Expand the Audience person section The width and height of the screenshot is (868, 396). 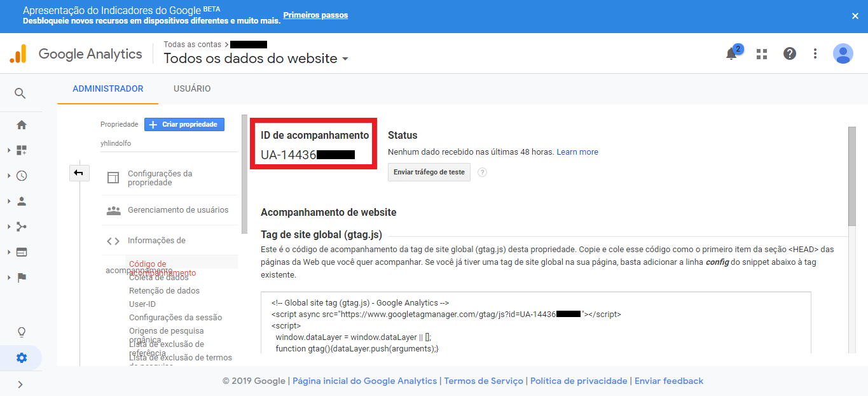click(22, 201)
